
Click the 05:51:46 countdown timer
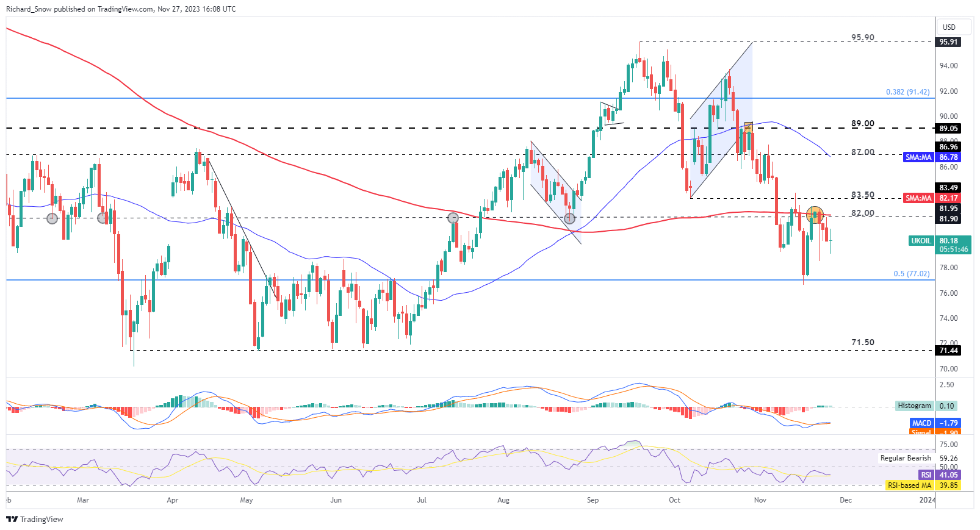954,249
